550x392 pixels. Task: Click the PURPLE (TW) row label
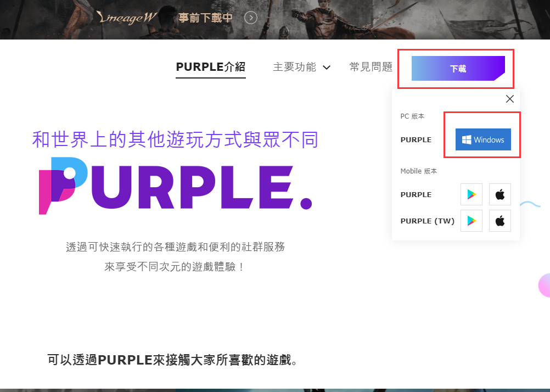click(x=427, y=221)
